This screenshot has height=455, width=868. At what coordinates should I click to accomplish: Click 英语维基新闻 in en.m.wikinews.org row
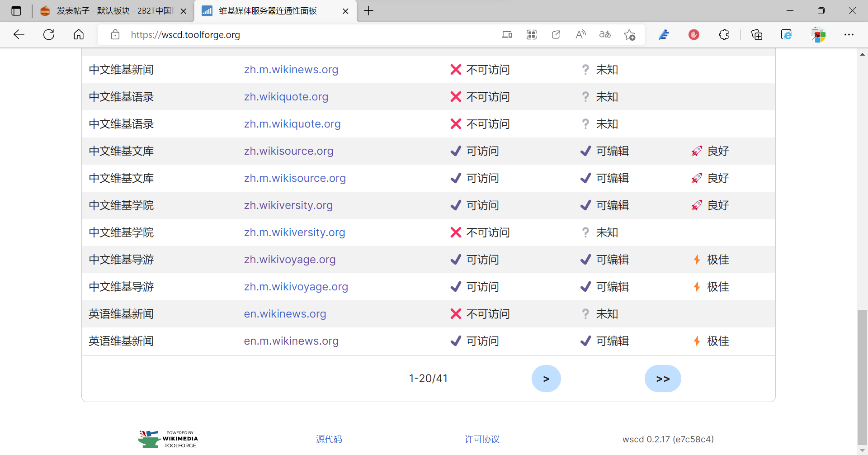[x=121, y=341]
